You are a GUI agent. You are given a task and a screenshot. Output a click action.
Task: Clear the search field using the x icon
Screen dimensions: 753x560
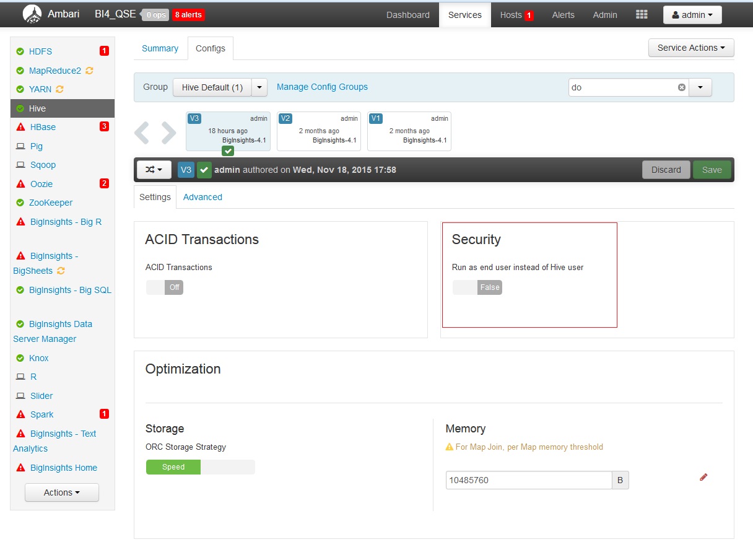click(681, 87)
